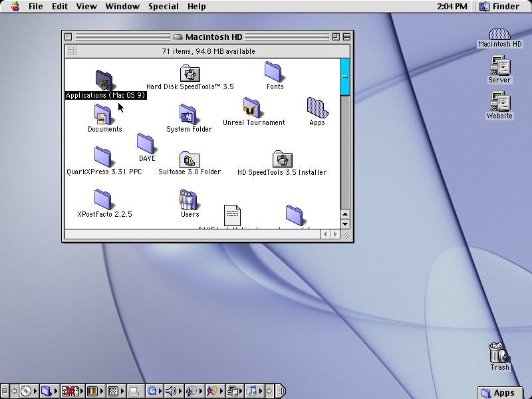Select the Suitcase 3.0 Folder icon

coord(190,159)
